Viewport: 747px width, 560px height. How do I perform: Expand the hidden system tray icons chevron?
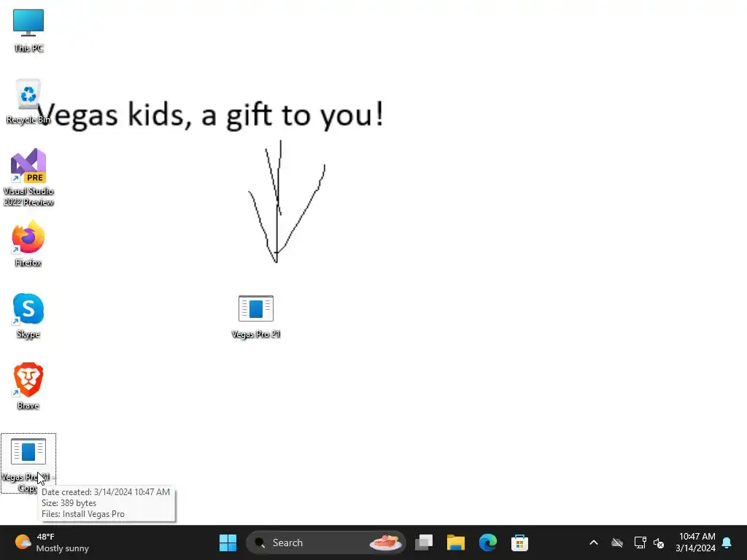(x=594, y=542)
